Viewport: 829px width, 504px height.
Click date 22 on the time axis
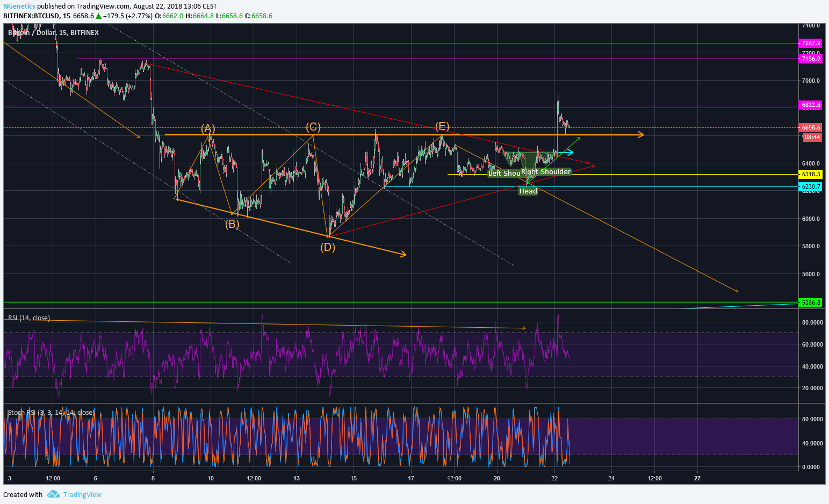click(x=554, y=478)
